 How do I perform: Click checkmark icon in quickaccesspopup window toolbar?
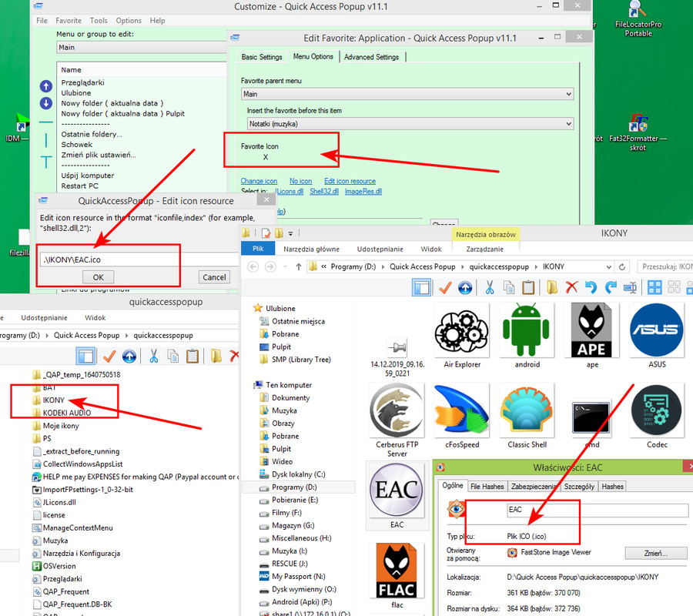pyautogui.click(x=109, y=357)
